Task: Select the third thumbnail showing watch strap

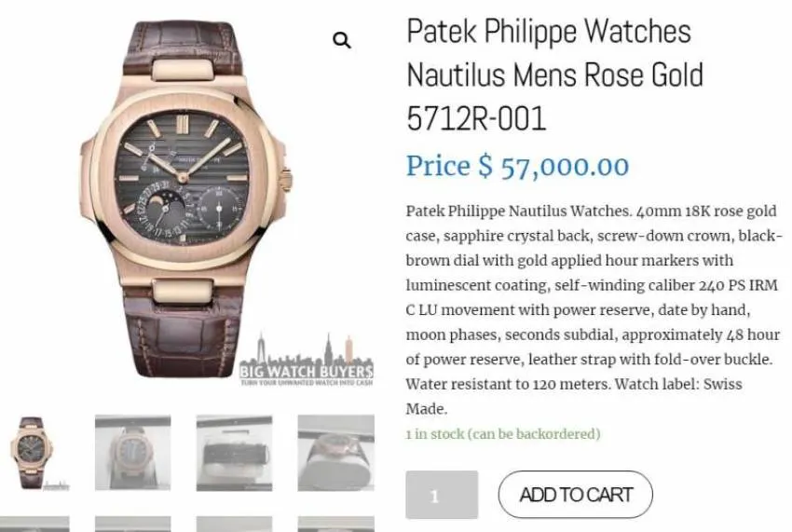Action: click(x=235, y=453)
